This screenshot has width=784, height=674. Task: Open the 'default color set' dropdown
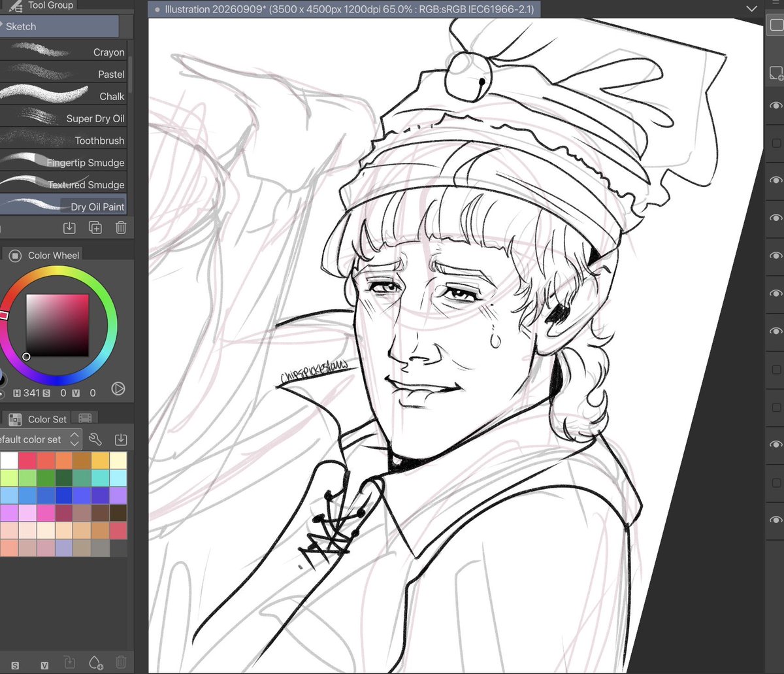tap(41, 439)
